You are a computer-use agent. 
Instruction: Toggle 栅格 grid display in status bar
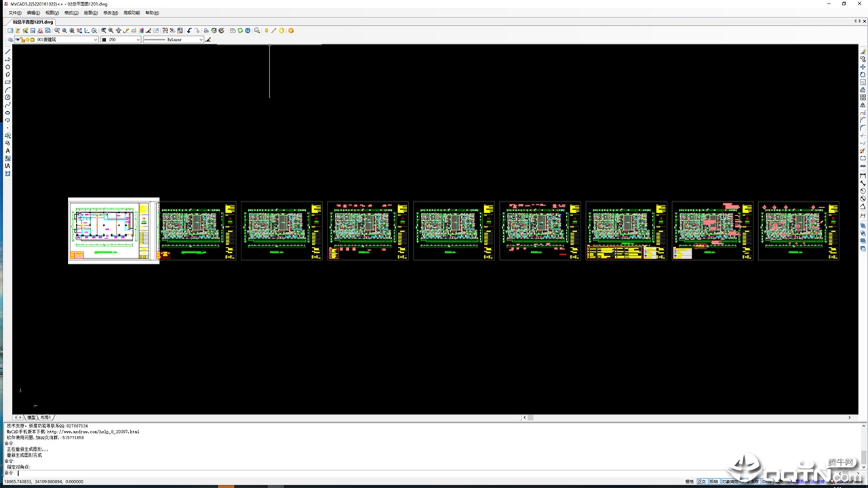tap(689, 481)
